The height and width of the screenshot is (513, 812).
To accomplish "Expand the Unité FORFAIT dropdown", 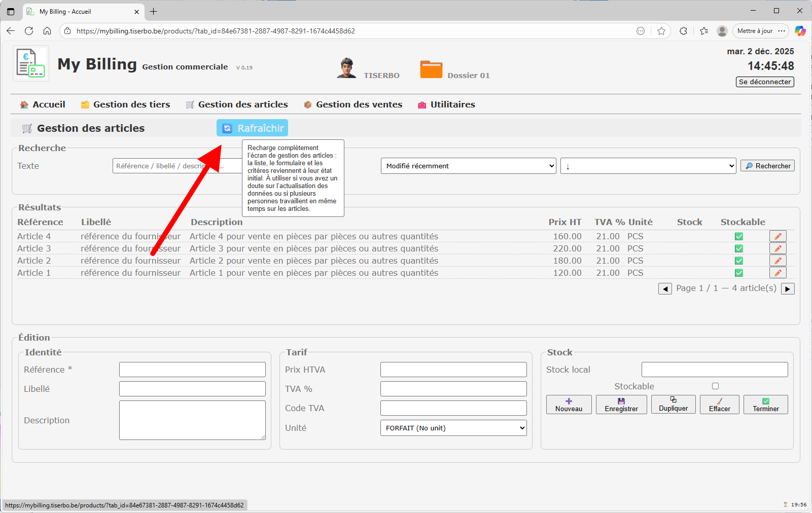I will click(453, 428).
